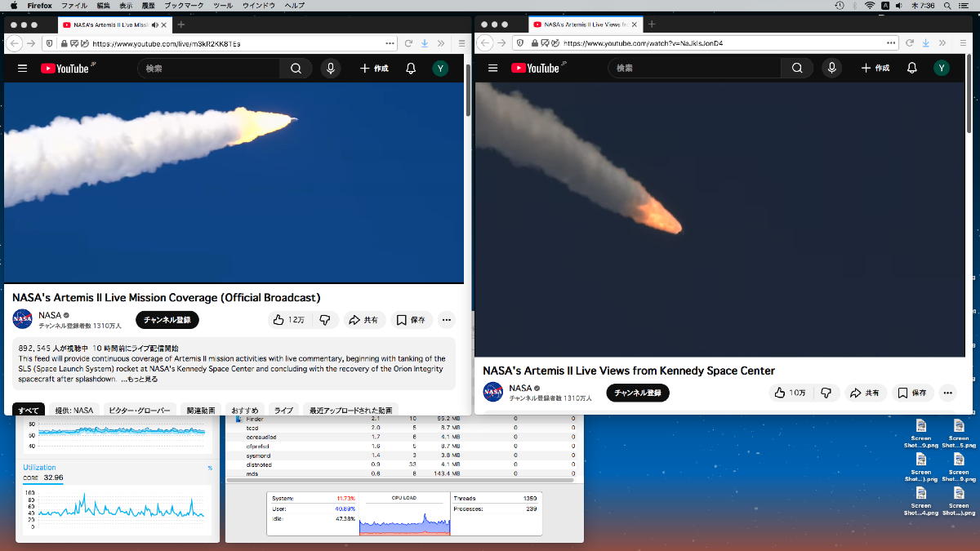
Task: Dislike the Live Views from Kennedy video
Action: 826,393
